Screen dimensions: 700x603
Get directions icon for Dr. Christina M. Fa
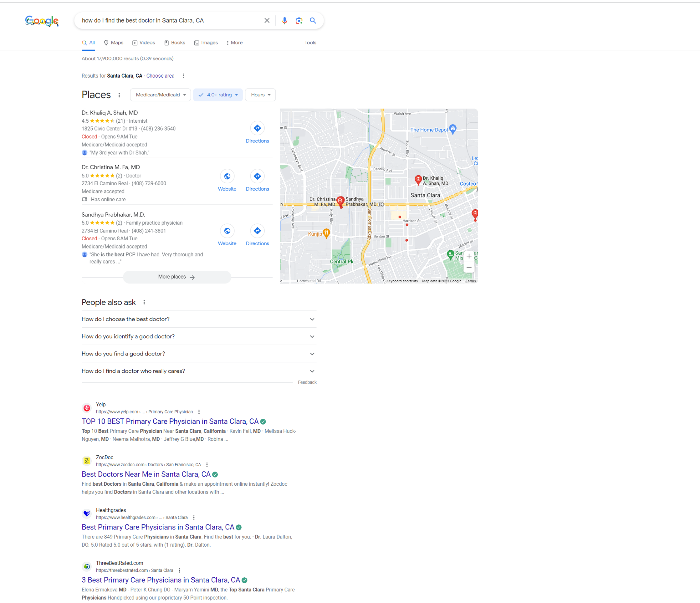257,176
